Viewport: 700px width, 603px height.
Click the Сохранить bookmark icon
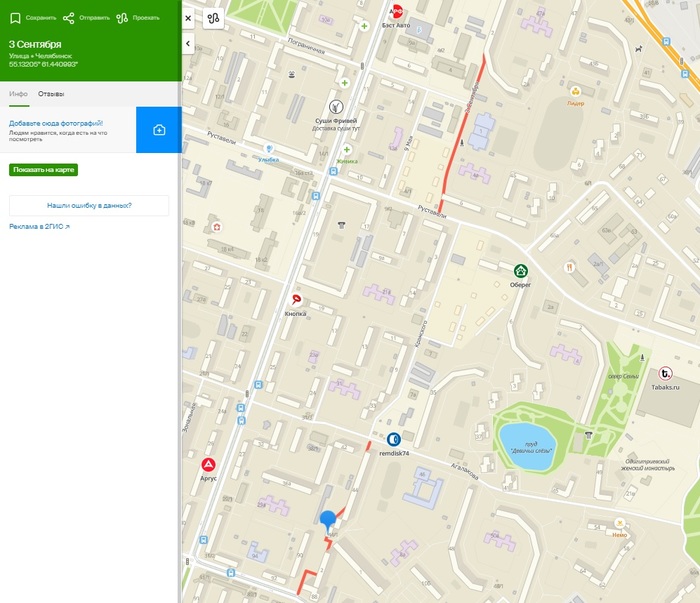pos(15,18)
